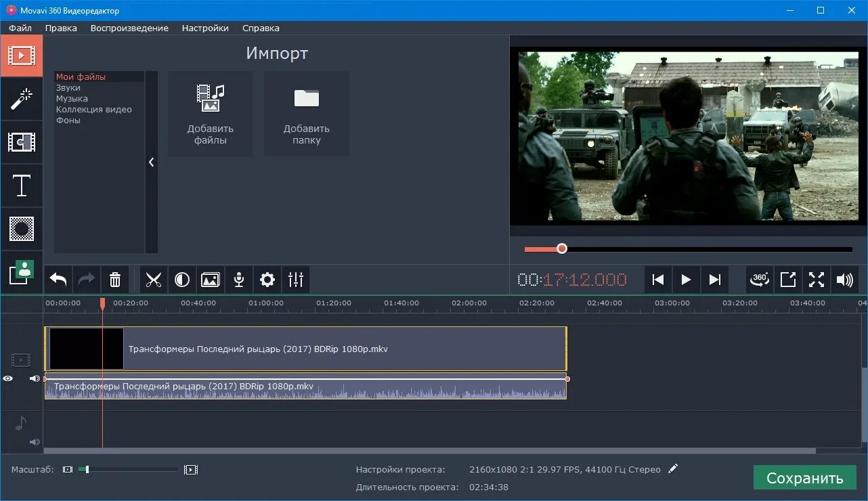The height and width of the screenshot is (501, 868).
Task: Open the Transitions tab
Action: (21, 142)
